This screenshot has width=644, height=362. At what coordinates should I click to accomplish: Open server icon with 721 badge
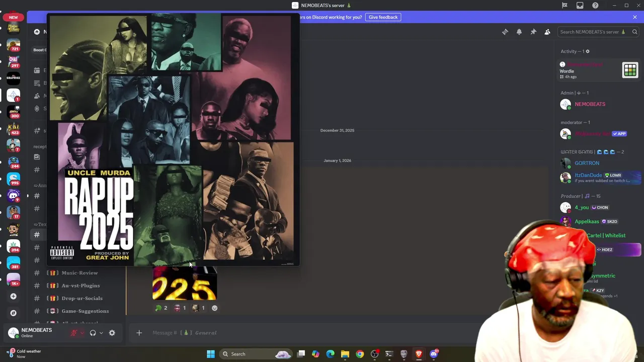[x=13, y=45]
